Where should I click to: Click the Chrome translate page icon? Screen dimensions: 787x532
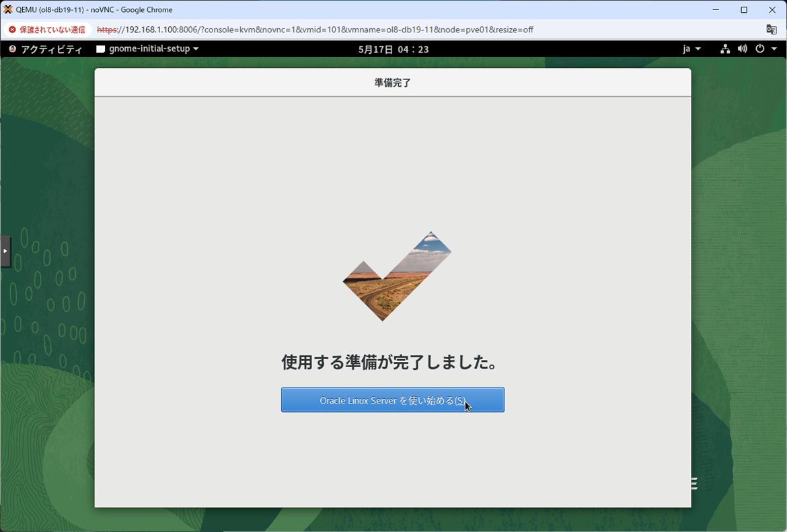[772, 30]
